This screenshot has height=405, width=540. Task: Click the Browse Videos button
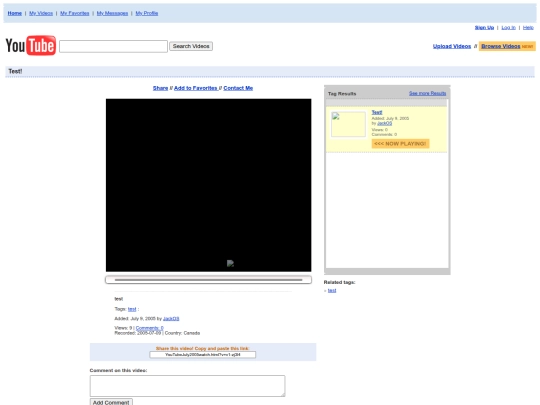point(501,46)
